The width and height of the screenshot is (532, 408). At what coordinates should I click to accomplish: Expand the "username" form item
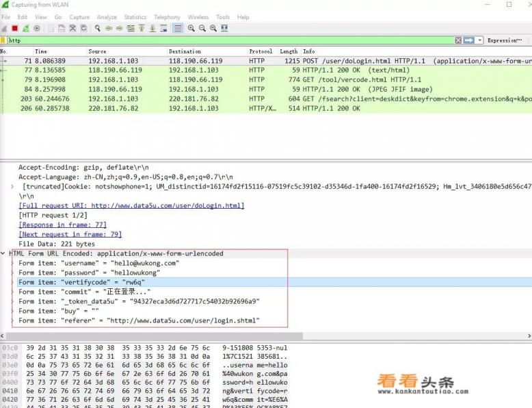[12, 263]
